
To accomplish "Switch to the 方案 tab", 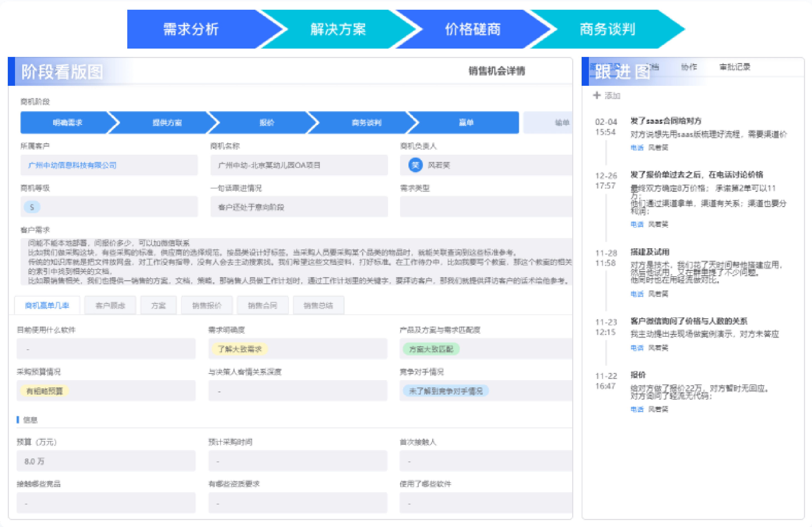I will coord(158,305).
